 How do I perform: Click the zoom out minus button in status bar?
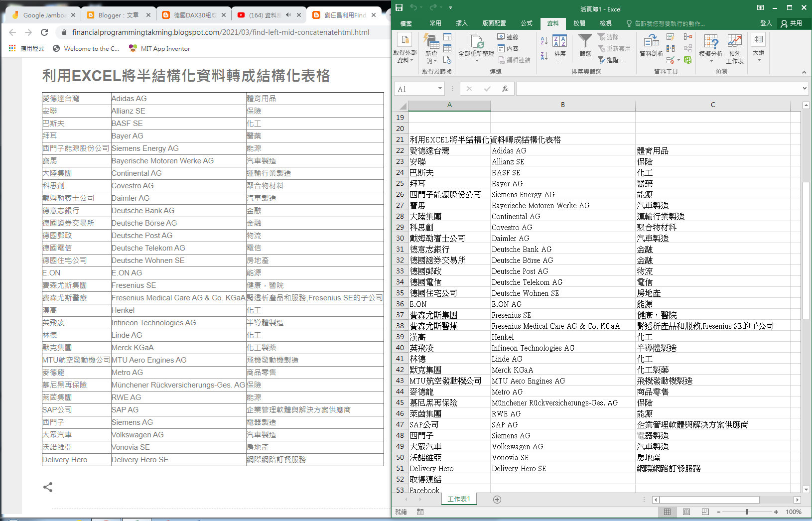click(719, 512)
